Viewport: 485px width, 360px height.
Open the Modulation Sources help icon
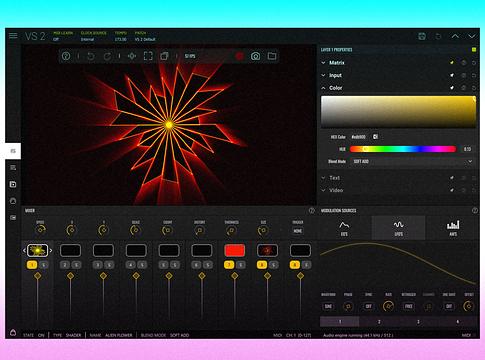click(x=475, y=210)
